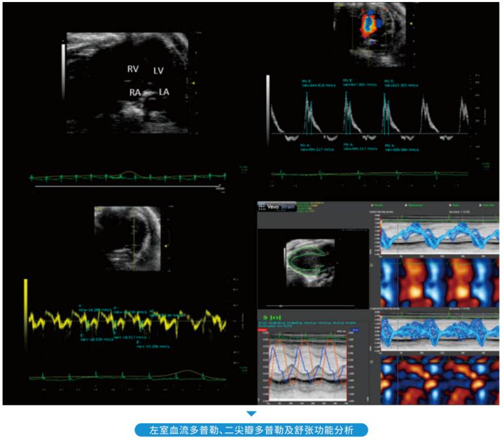
Task: Click the yellow focus arrow beside tissue Doppler image
Action: click(x=167, y=246)
